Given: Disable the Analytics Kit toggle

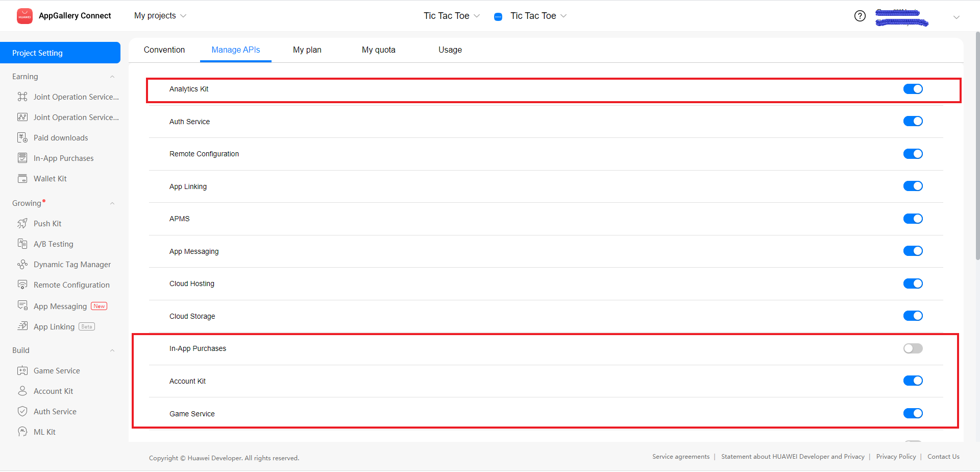Looking at the screenshot, I should click(913, 89).
